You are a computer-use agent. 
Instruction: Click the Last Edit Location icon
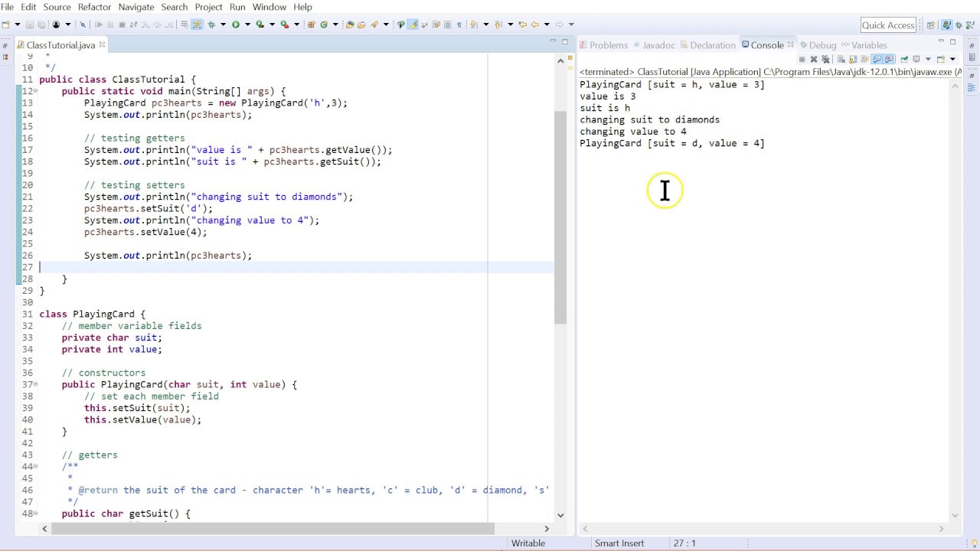click(522, 24)
